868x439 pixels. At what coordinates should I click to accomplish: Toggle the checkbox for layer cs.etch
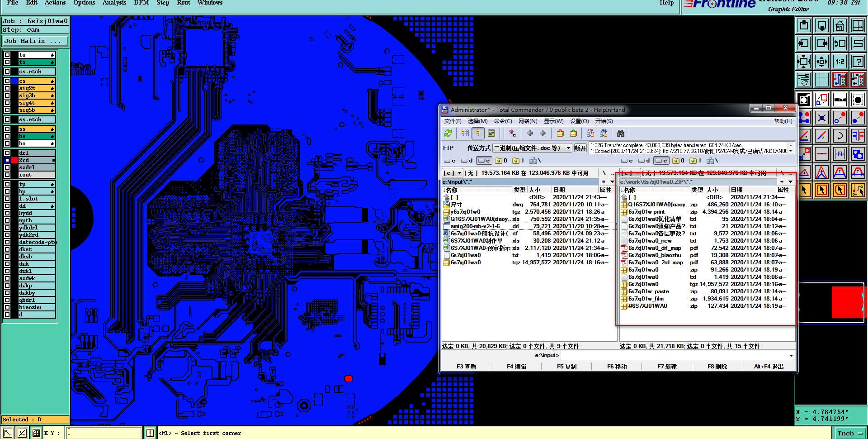pyautogui.click(x=7, y=72)
